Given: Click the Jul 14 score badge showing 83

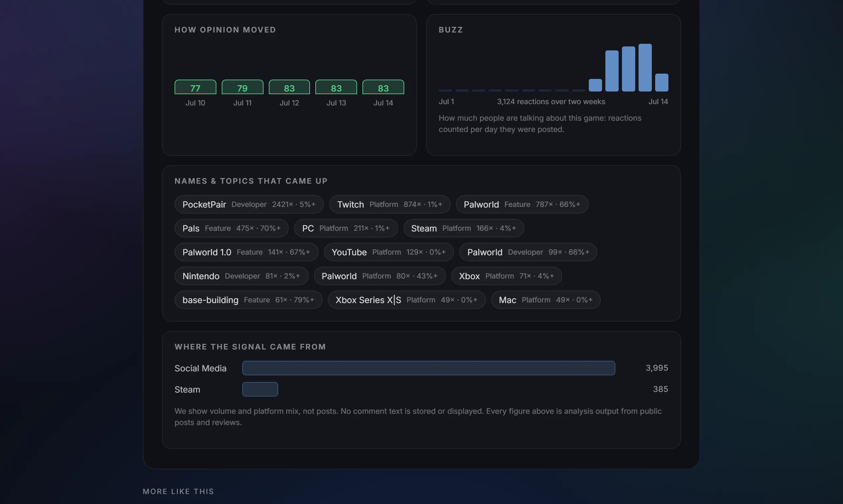Looking at the screenshot, I should (383, 87).
